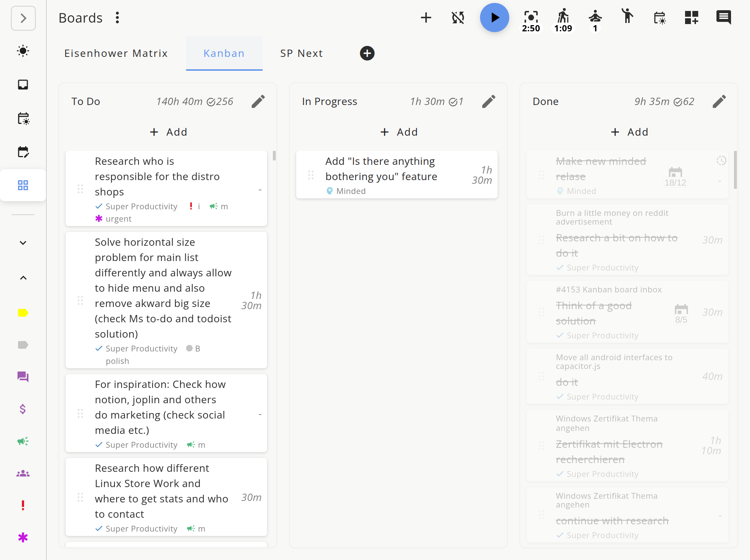Collapse the section with down chevron
This screenshot has width=750, height=560.
click(x=23, y=243)
